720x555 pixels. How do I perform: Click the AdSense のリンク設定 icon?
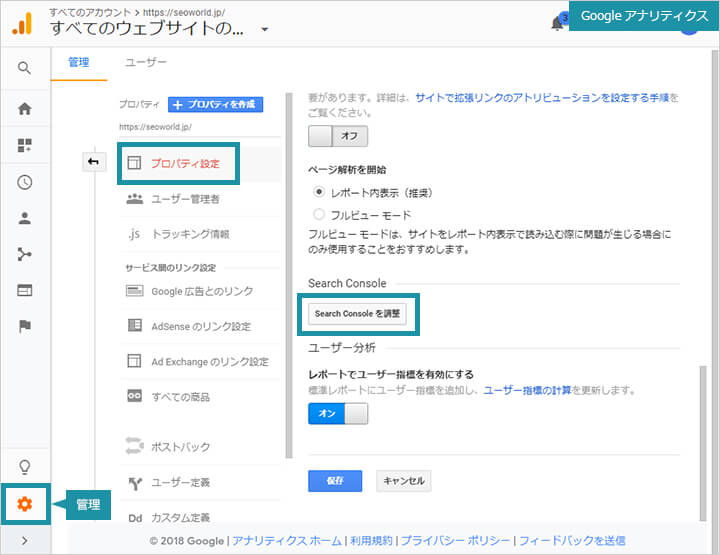click(135, 325)
